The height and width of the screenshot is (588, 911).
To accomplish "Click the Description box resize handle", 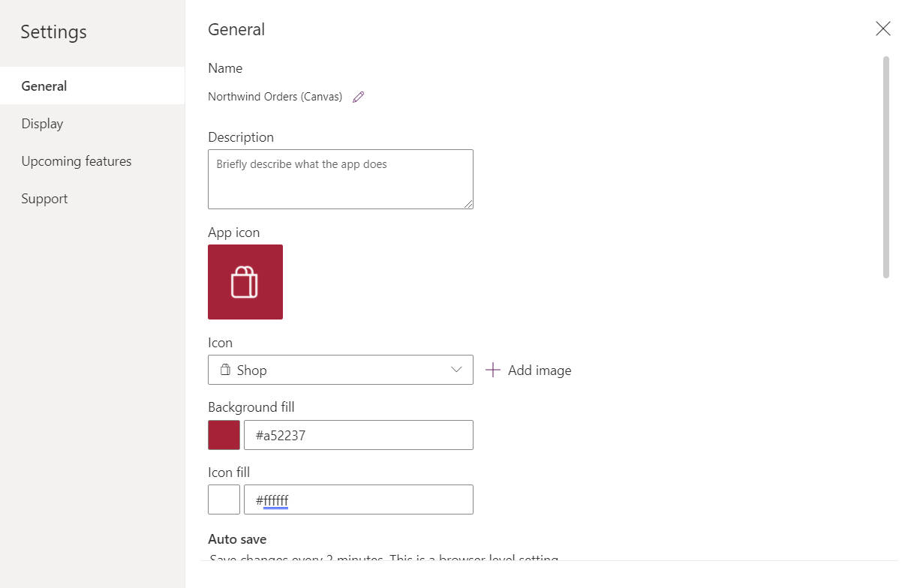I will point(468,204).
